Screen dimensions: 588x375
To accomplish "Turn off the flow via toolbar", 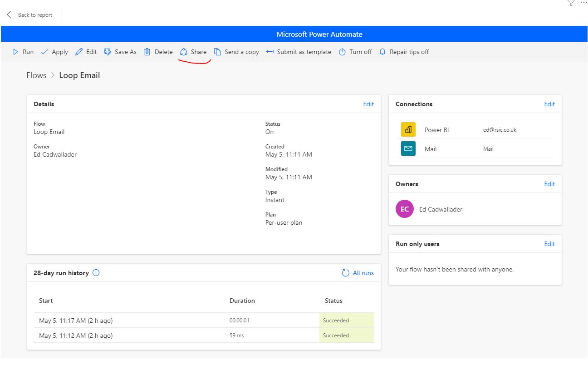I will pos(355,52).
